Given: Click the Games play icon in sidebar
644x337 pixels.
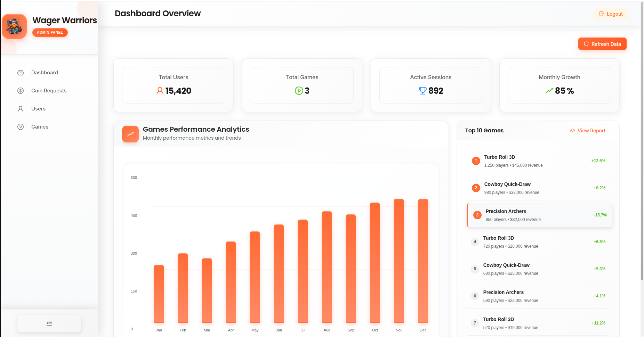Looking at the screenshot, I should (21, 127).
